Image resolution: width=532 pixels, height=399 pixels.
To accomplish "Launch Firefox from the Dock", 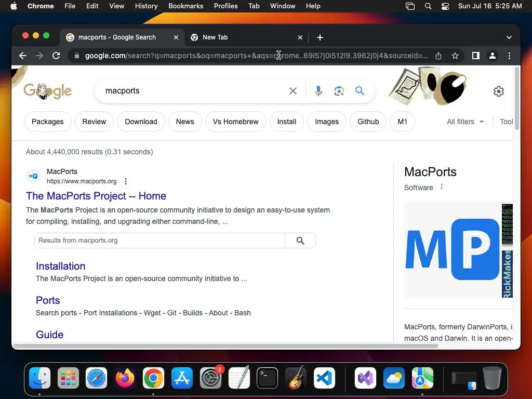I will (125, 378).
